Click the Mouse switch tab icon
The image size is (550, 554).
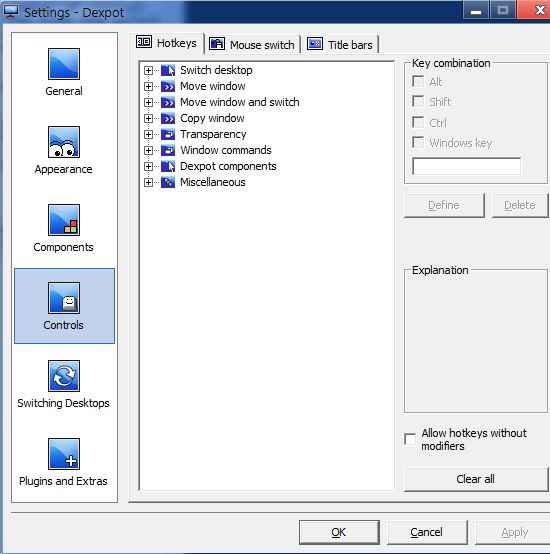coord(217,44)
